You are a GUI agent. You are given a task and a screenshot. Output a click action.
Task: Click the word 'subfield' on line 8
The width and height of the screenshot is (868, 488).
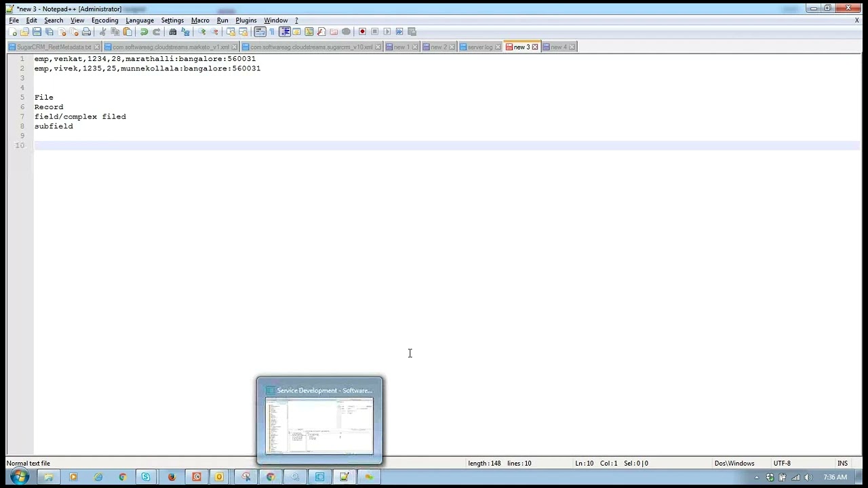coord(54,126)
